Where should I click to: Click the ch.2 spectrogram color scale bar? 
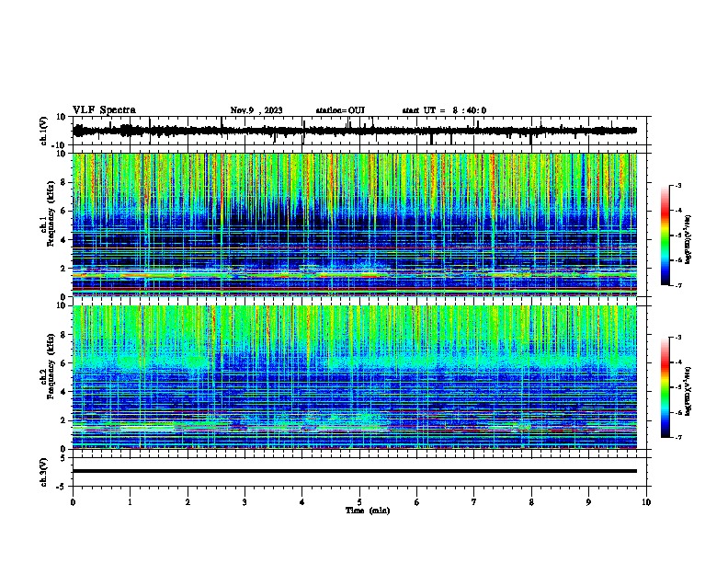[665, 387]
